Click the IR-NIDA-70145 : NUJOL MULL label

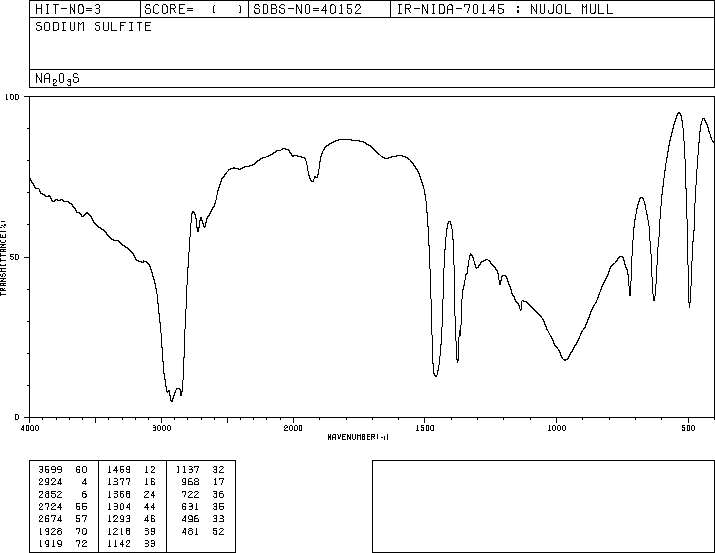(x=504, y=9)
